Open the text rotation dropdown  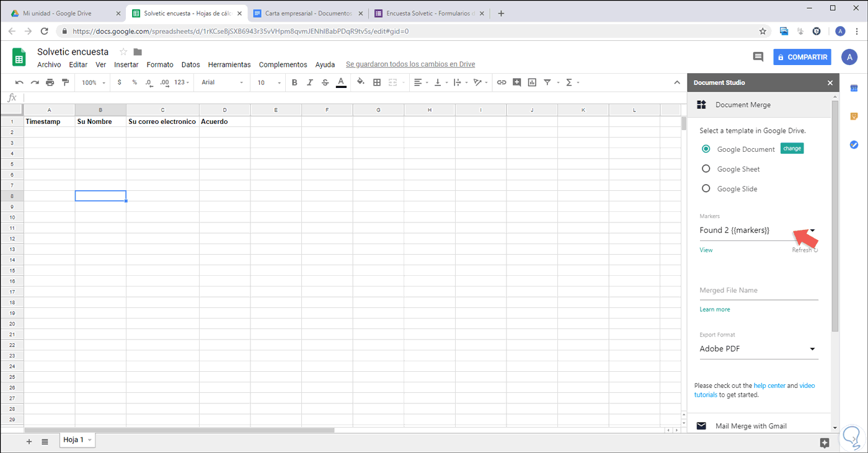(480, 82)
